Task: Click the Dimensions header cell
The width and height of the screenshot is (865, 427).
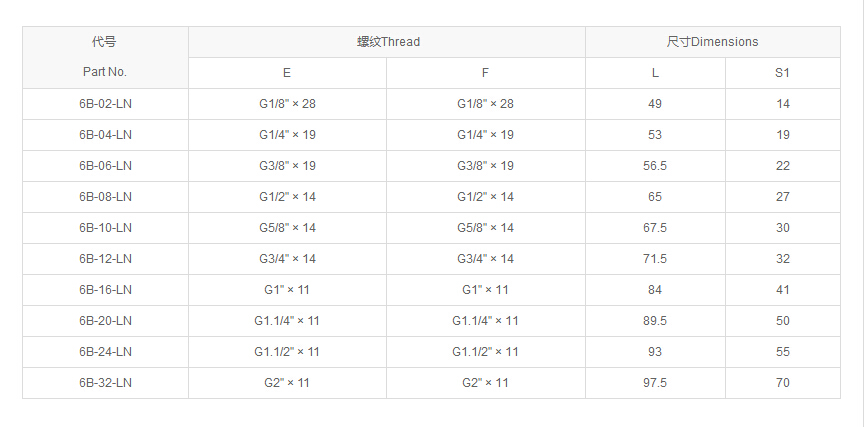Action: tap(712, 42)
